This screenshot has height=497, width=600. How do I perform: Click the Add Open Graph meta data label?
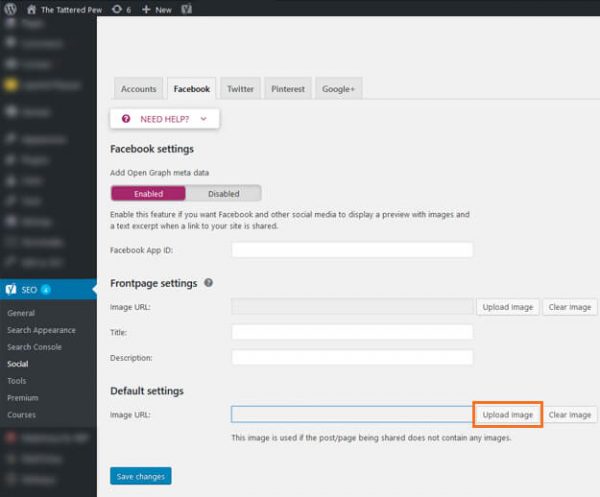click(x=160, y=173)
